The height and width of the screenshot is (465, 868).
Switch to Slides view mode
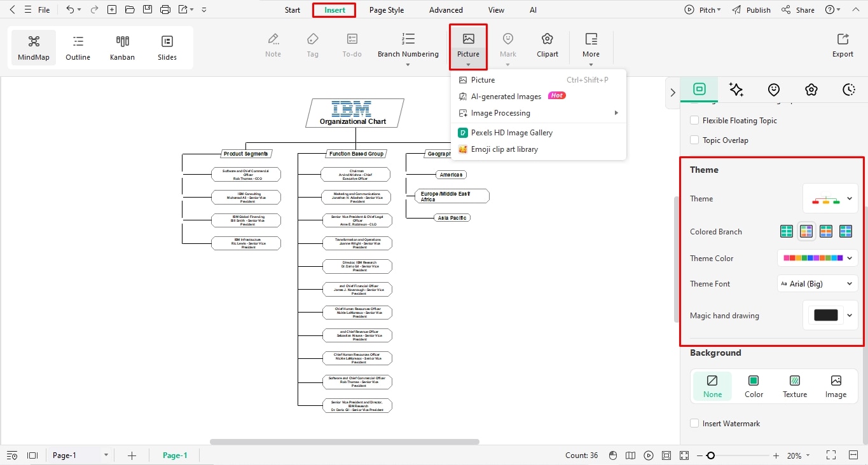click(x=167, y=48)
